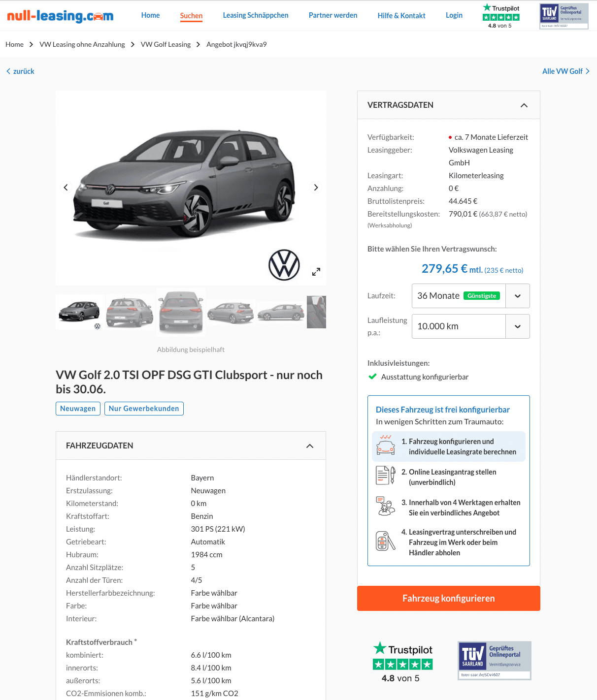Open the Trustpilot rating badge in header
The height and width of the screenshot is (700, 597).
[x=501, y=16]
